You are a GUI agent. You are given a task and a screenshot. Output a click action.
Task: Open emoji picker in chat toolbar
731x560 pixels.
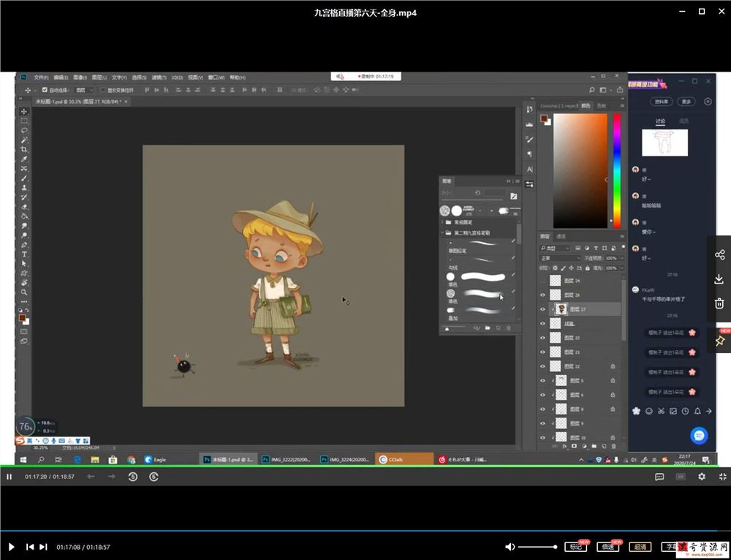click(x=649, y=412)
